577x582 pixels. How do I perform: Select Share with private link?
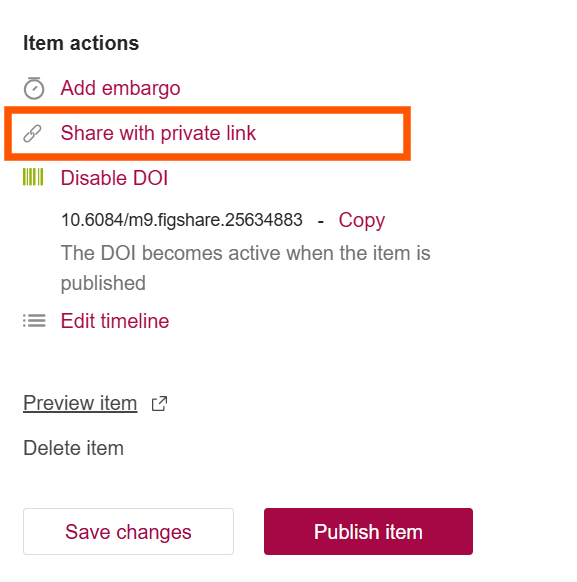(158, 133)
